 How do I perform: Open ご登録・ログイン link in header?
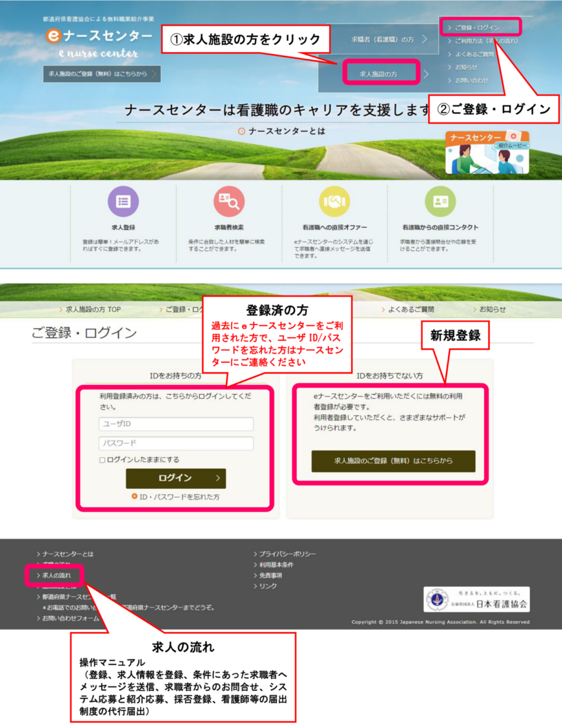(x=477, y=28)
